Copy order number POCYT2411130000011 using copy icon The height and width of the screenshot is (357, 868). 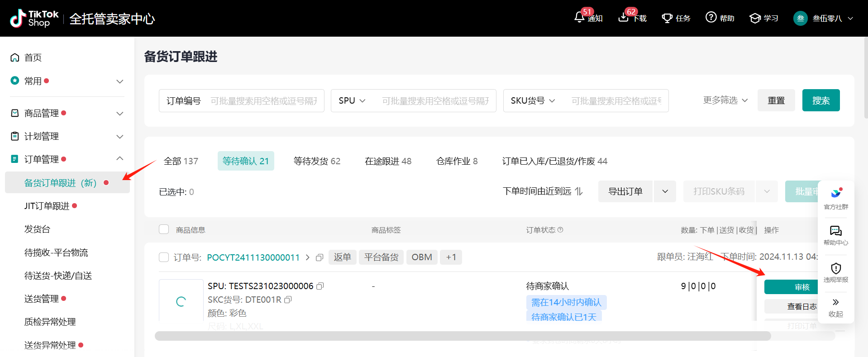pos(320,257)
